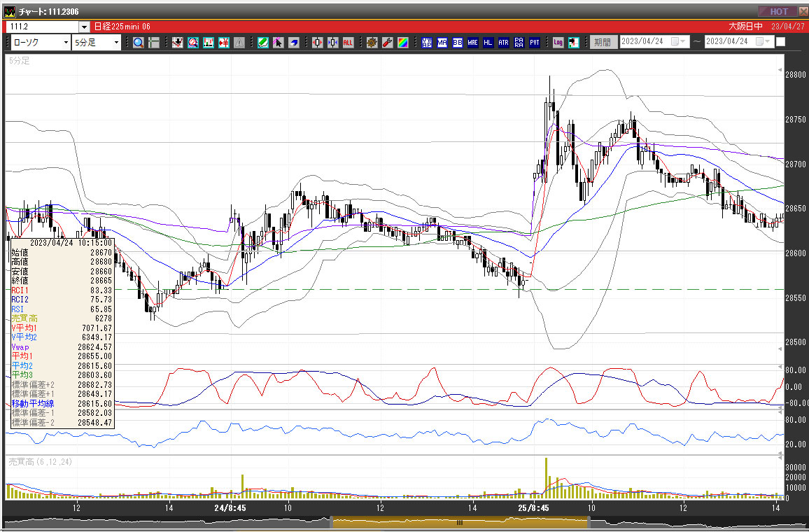Tick the checkbox after the end date
Viewport: 809px width, 532px height.
(x=780, y=42)
